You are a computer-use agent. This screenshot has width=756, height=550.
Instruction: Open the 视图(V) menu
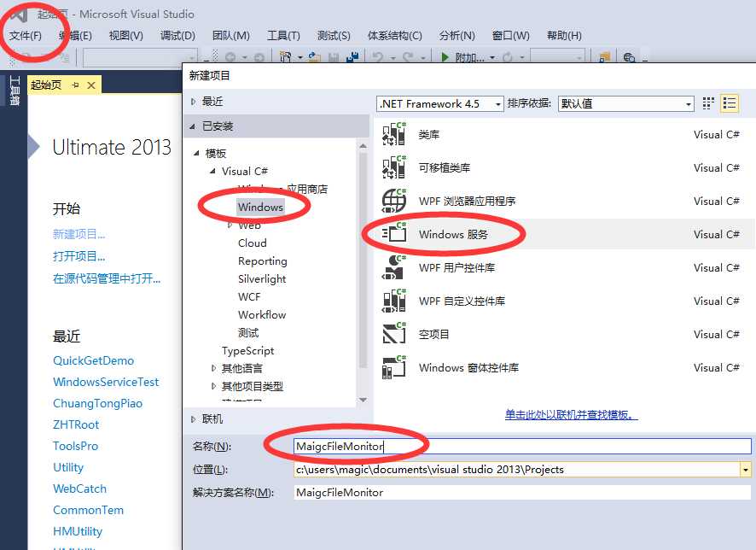[125, 36]
